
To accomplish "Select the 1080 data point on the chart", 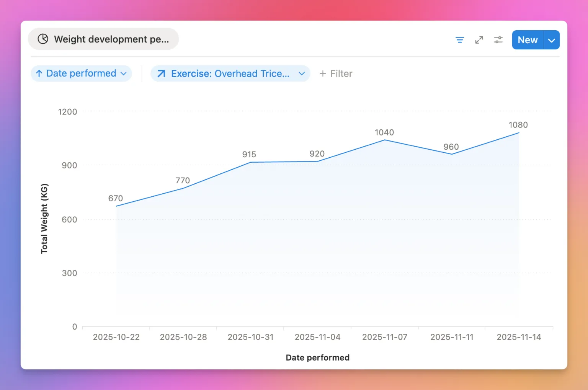I will [x=519, y=133].
